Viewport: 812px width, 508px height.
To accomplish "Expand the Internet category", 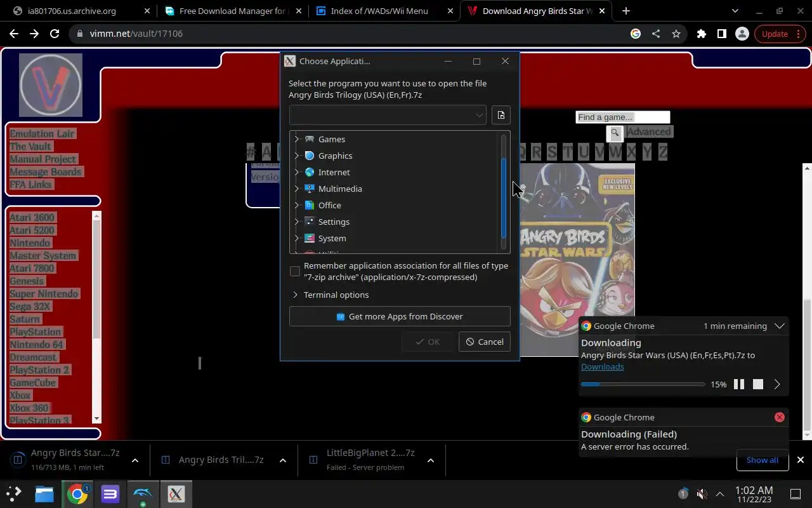I will pos(296,172).
